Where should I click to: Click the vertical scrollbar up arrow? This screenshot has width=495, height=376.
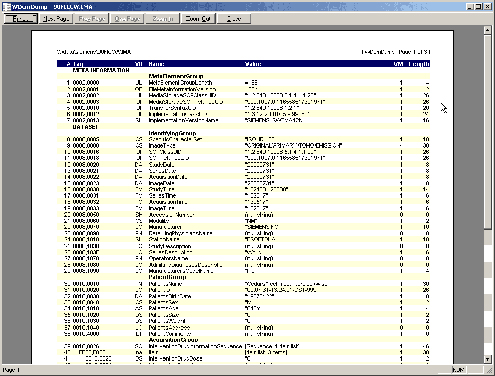tap(487, 30)
